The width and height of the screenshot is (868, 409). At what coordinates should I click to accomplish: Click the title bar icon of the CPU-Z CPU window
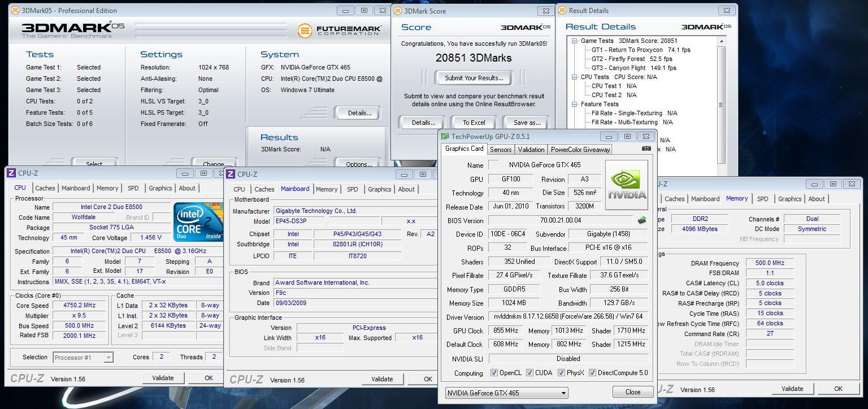[x=11, y=173]
